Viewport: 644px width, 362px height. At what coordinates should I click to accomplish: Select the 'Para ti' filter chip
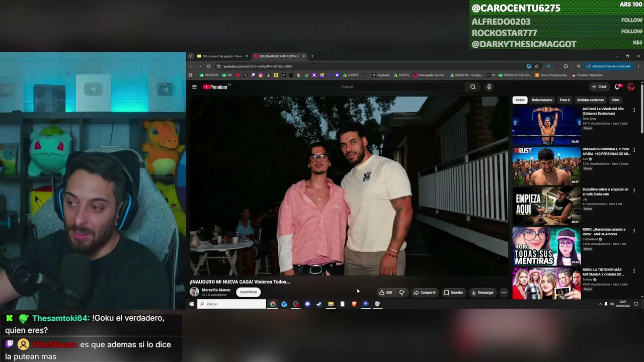(x=565, y=100)
